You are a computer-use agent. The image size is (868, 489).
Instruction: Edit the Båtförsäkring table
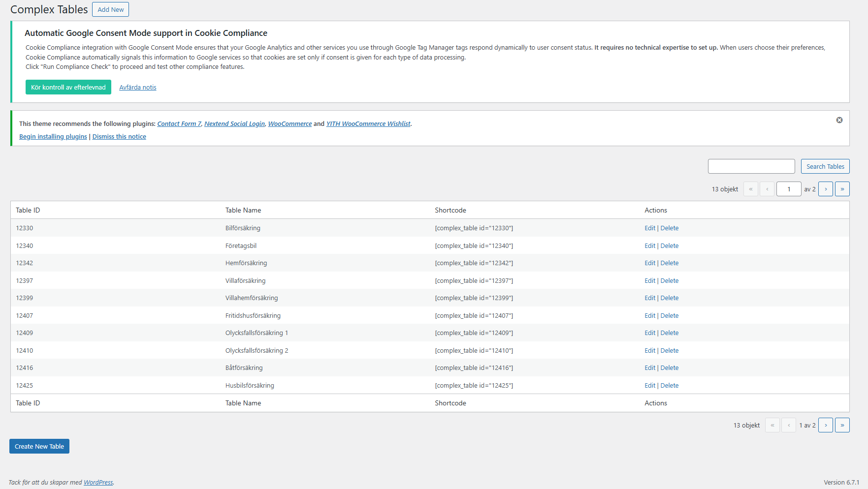[649, 368]
